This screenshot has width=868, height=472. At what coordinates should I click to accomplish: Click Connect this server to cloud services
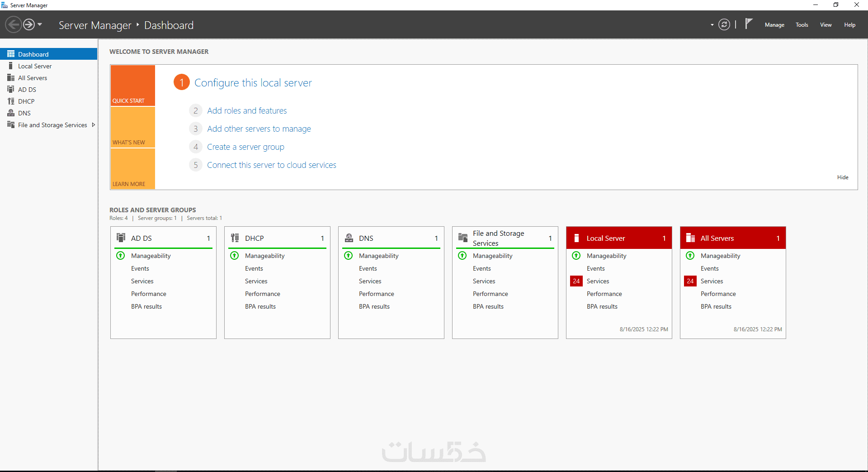(272, 165)
